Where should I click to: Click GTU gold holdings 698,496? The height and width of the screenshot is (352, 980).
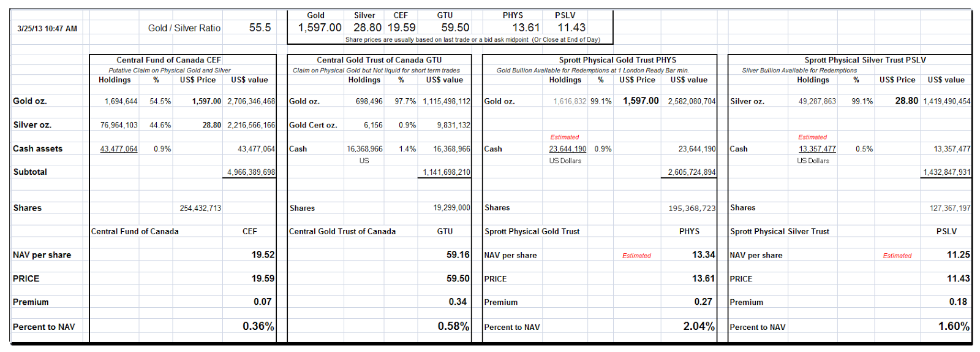click(369, 101)
